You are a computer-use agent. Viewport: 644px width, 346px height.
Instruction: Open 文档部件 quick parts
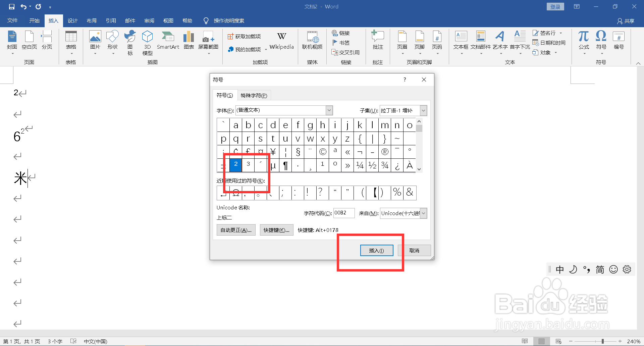pos(481,42)
